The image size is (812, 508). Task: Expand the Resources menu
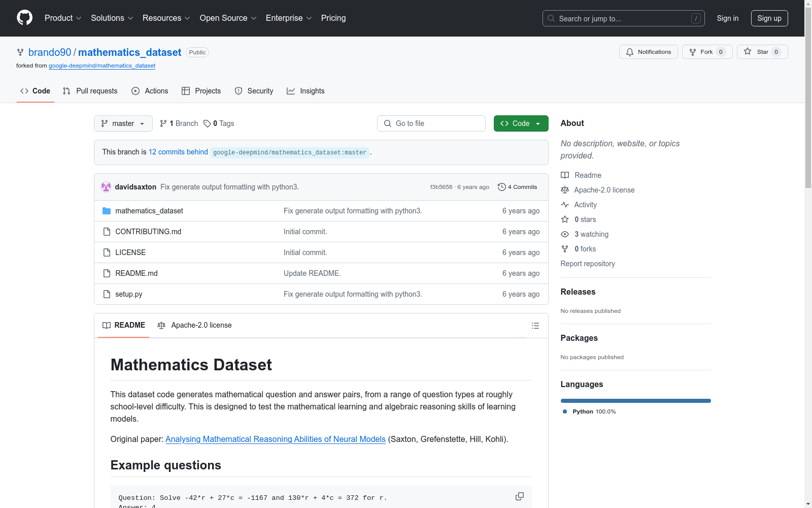[166, 18]
